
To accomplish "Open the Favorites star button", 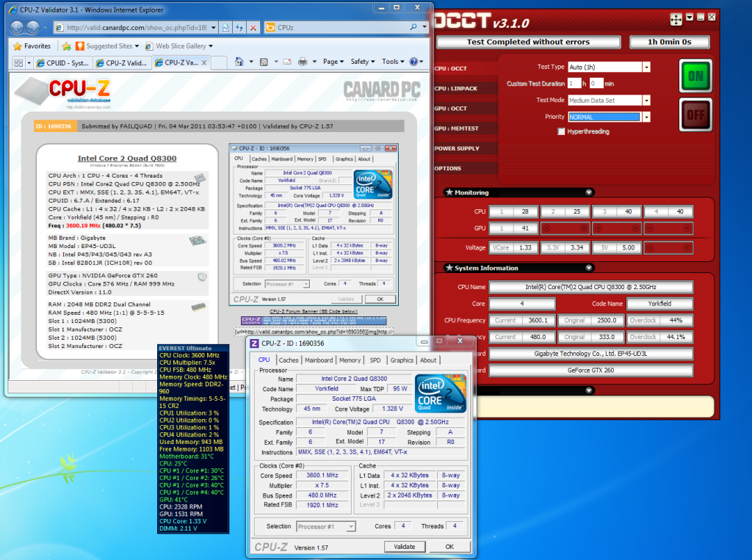I will click(x=32, y=46).
